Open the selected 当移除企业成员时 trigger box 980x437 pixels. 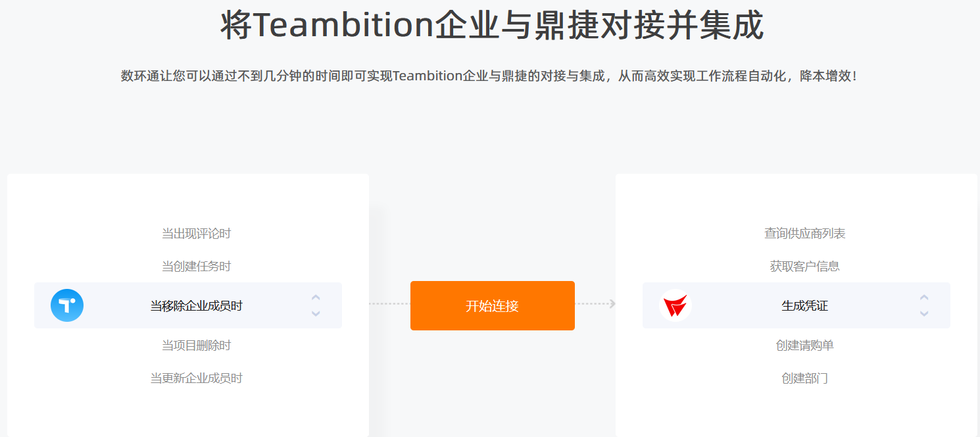point(188,305)
